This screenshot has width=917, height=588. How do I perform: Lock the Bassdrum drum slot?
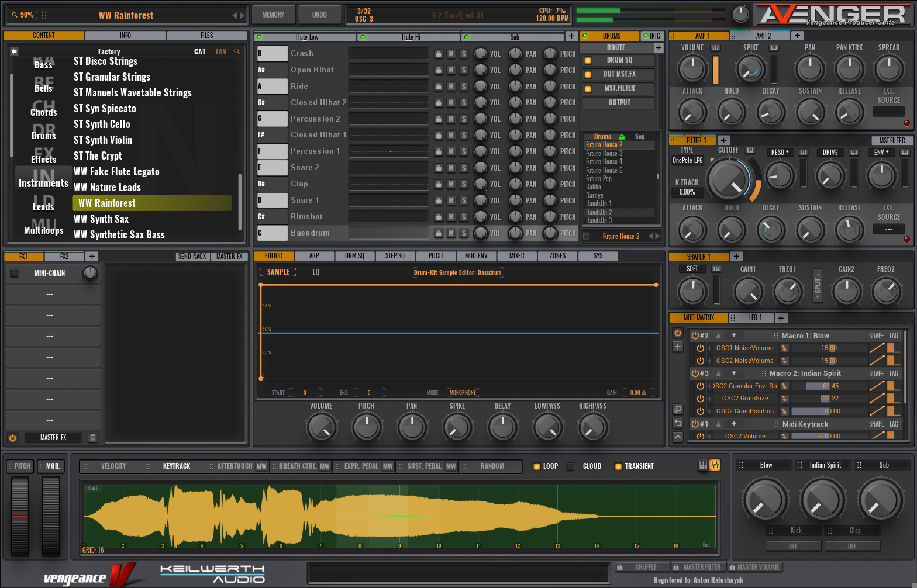click(439, 233)
